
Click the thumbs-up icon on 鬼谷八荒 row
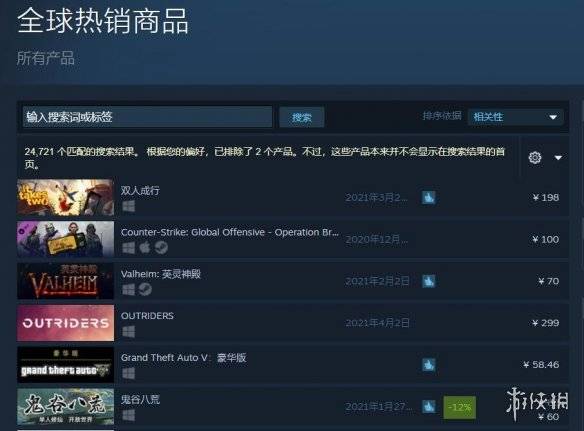coord(428,406)
